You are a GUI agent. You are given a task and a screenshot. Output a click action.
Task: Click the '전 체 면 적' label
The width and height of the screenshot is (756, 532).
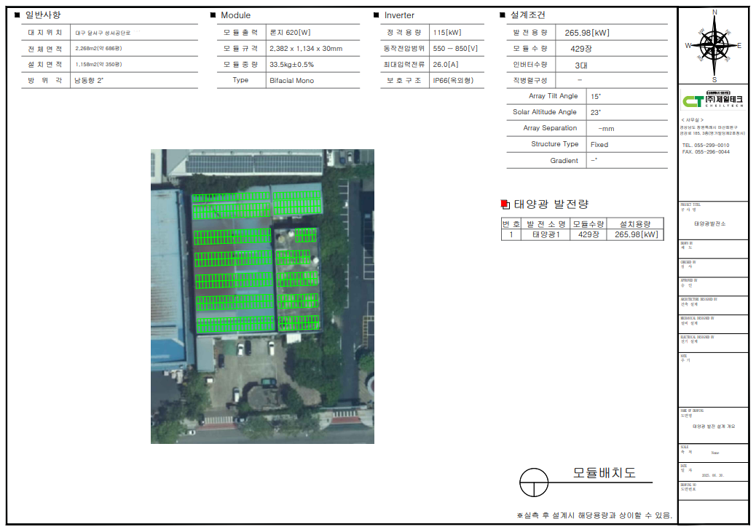[45, 49]
